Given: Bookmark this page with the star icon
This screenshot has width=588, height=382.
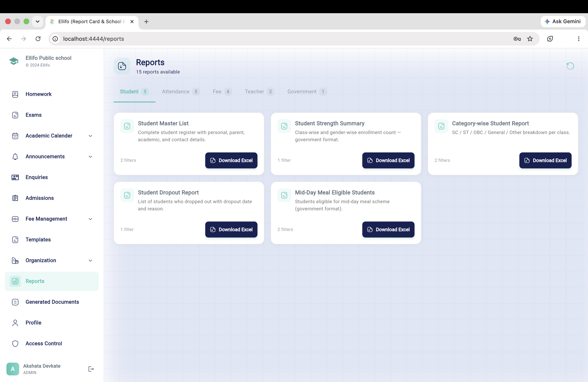Looking at the screenshot, I should click(530, 39).
